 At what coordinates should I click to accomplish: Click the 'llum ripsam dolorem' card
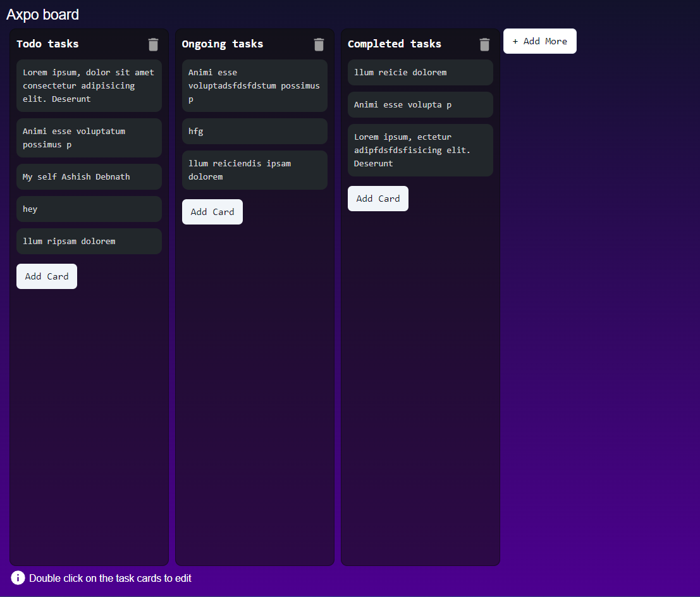click(x=89, y=242)
